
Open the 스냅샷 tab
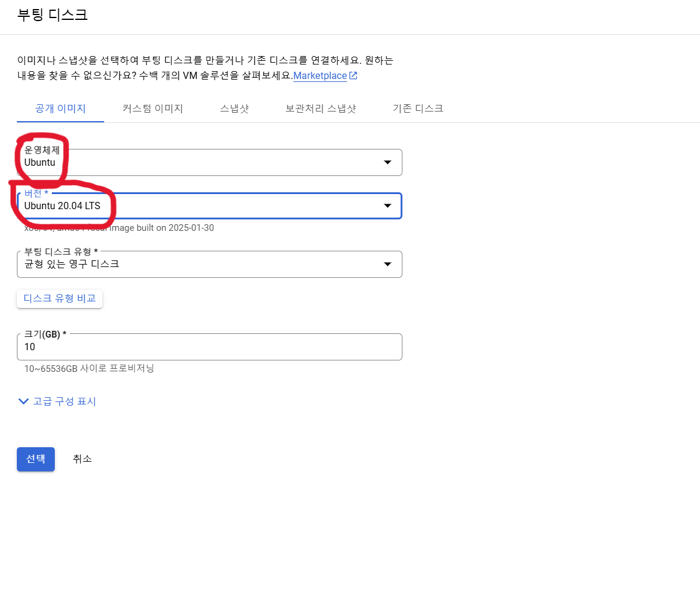tap(234, 109)
